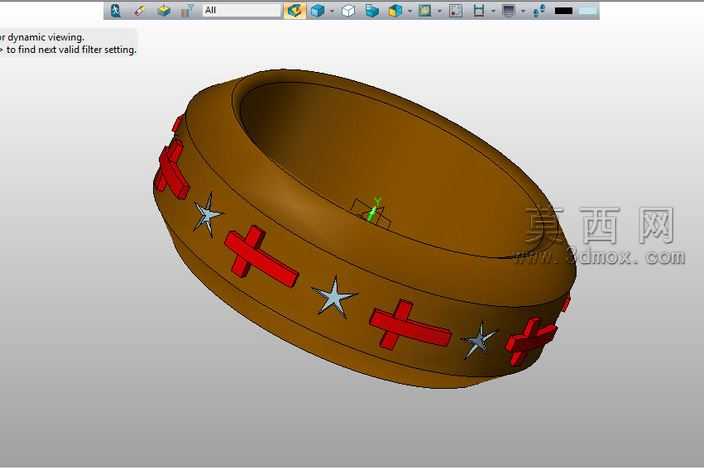The width and height of the screenshot is (704, 469).
Task: Click the blue spheres arrangement icon
Action: pyautogui.click(x=539, y=11)
